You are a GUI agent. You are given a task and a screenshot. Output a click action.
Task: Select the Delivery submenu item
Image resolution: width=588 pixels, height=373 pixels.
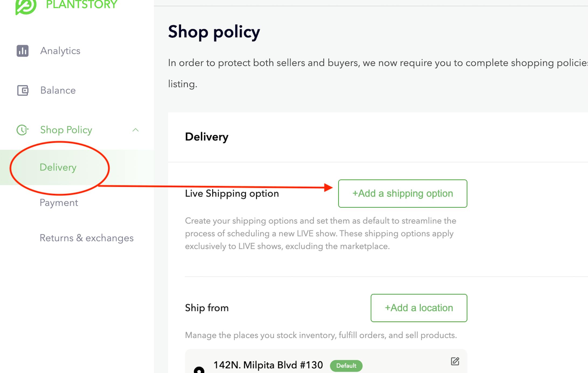(x=58, y=167)
